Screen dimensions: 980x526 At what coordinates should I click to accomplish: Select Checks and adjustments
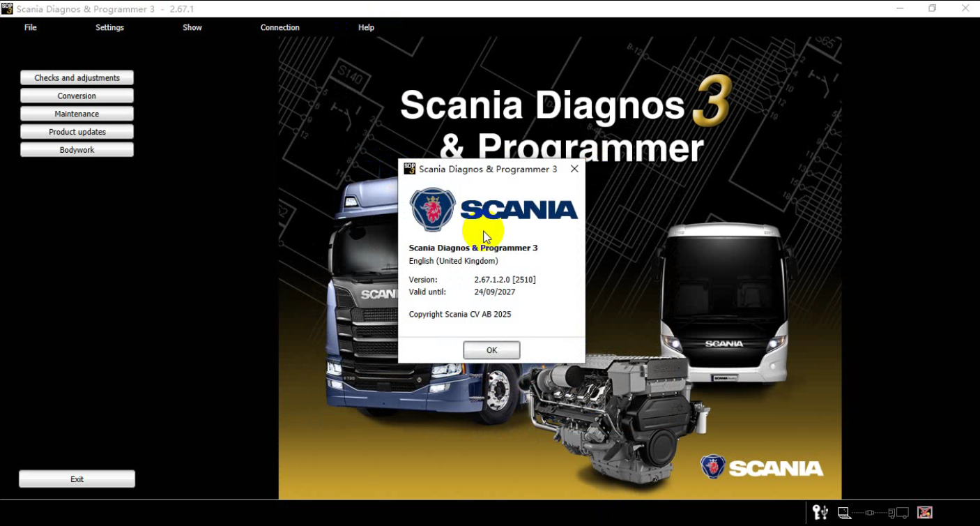(x=77, y=78)
